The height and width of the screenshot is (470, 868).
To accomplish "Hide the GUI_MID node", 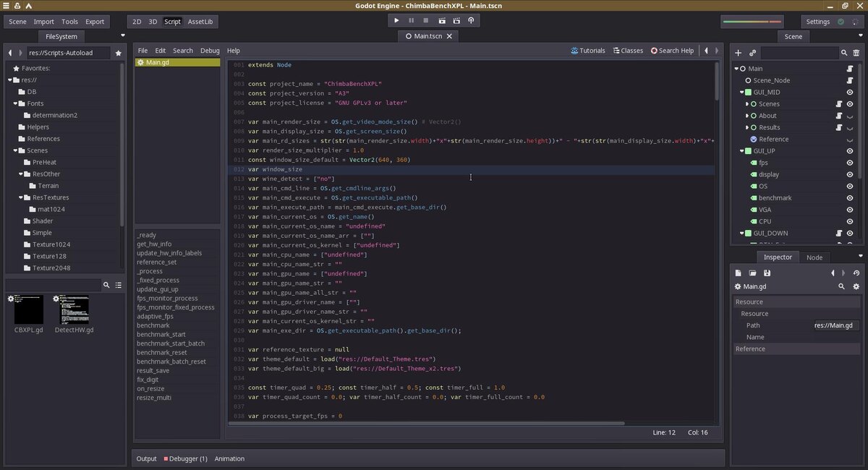I will point(850,93).
